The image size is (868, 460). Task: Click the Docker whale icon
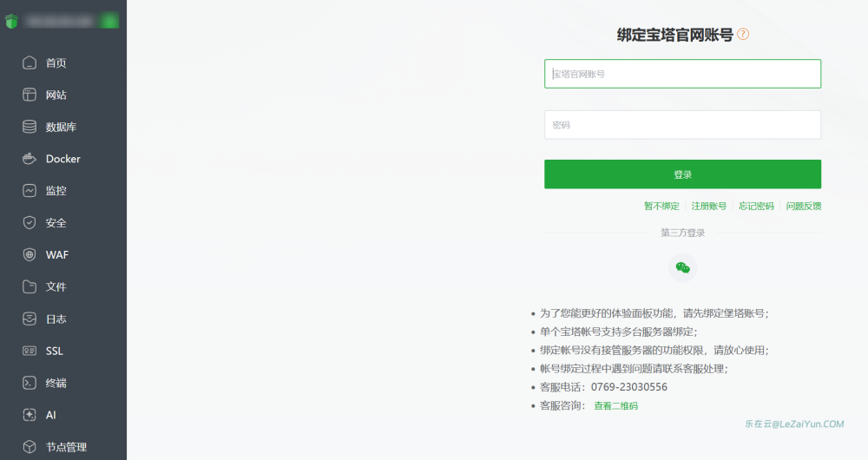[x=30, y=159]
